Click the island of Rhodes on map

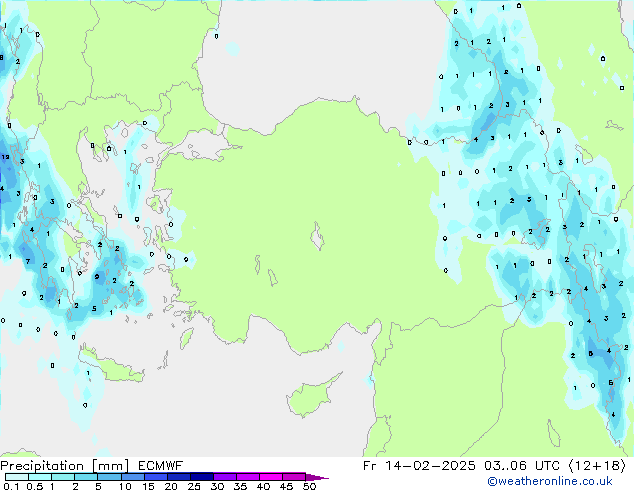click(186, 338)
